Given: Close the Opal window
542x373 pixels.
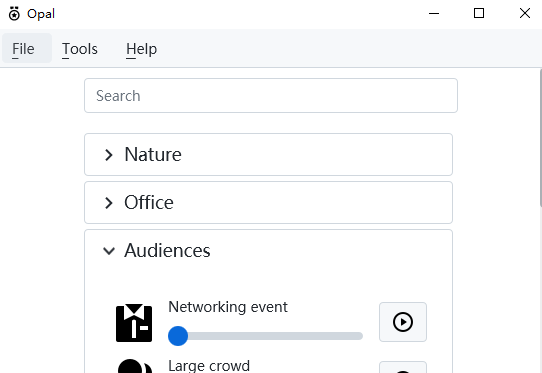Looking at the screenshot, I should tap(525, 13).
